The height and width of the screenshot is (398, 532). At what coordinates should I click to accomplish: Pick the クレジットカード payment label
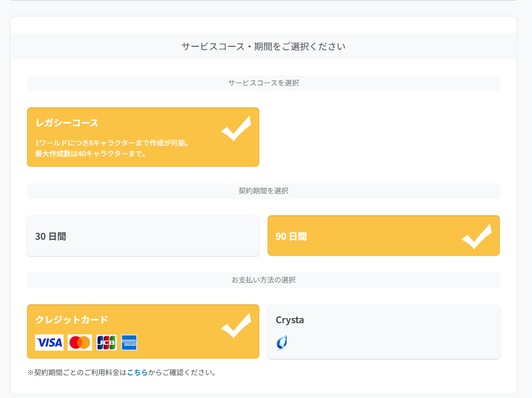(72, 320)
